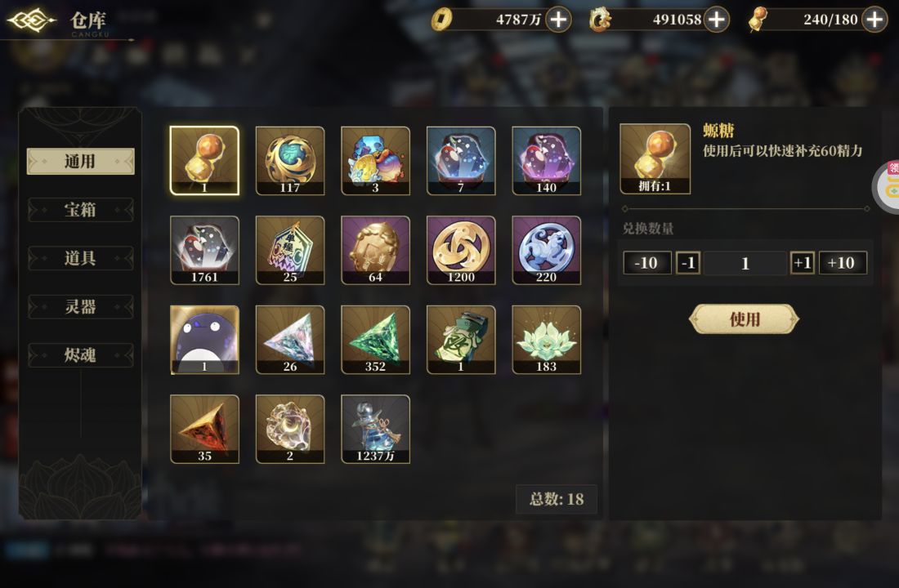Increase quantity with the +1 button
Viewport: 899px width, 588px height.
(x=802, y=263)
